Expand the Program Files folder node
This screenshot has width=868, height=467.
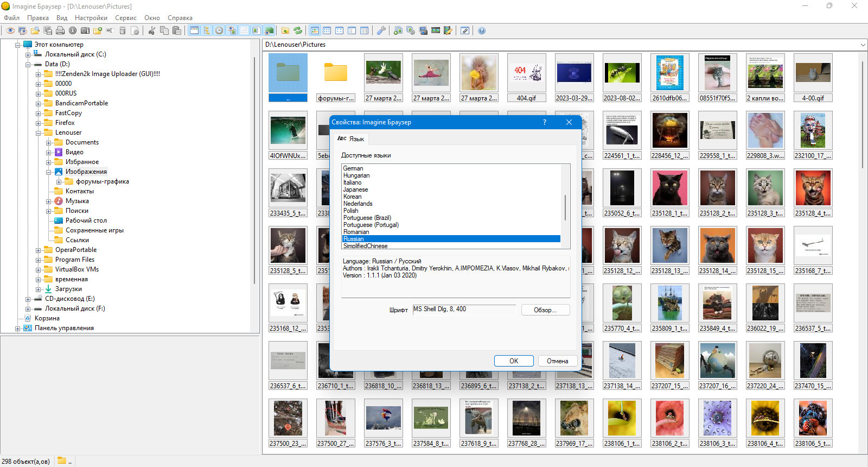(39, 260)
